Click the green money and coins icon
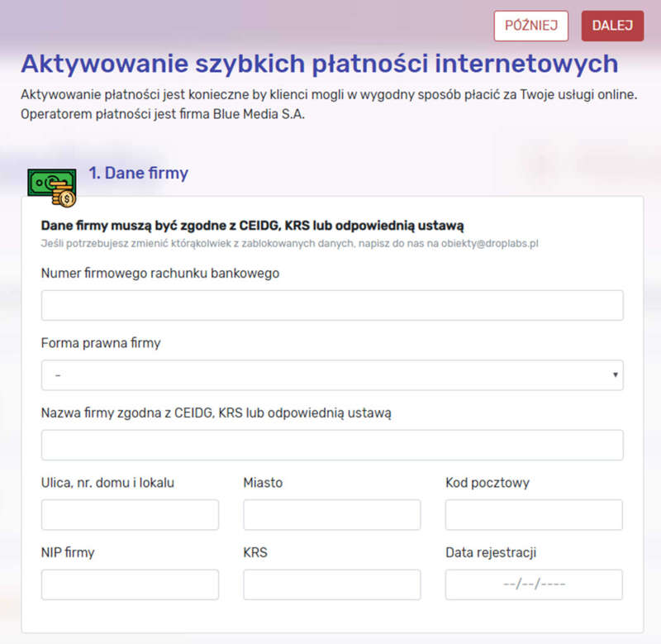This screenshot has width=661, height=644. tap(51, 186)
